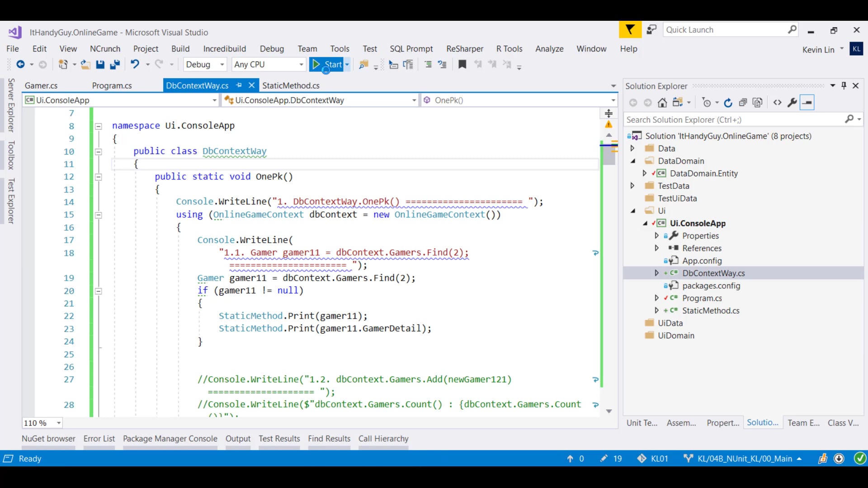Click the Undo arrow icon
The width and height of the screenshot is (868, 488).
click(135, 65)
